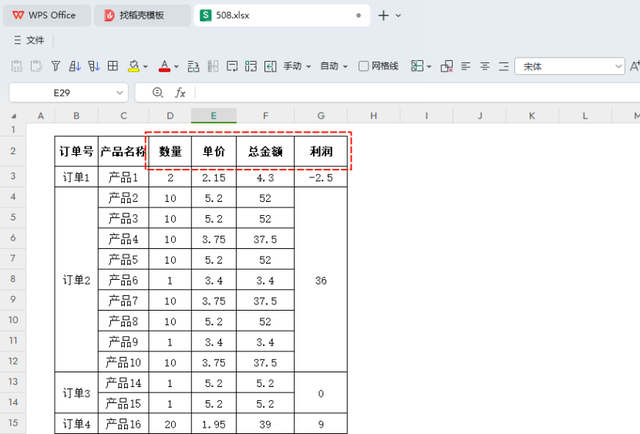The width and height of the screenshot is (640, 434).
Task: Open the 宋体 font name dropdown
Action: (618, 66)
